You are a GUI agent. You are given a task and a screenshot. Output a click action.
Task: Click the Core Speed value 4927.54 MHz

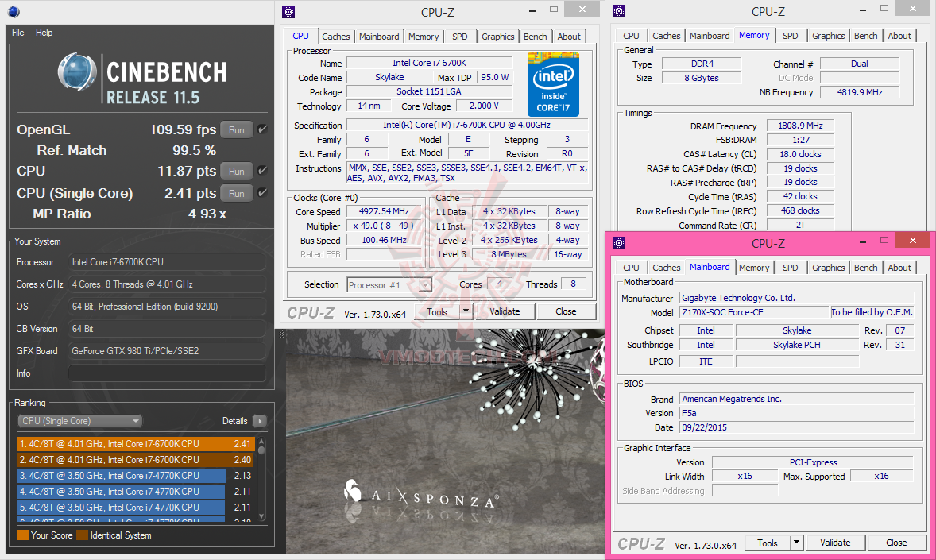[384, 211]
